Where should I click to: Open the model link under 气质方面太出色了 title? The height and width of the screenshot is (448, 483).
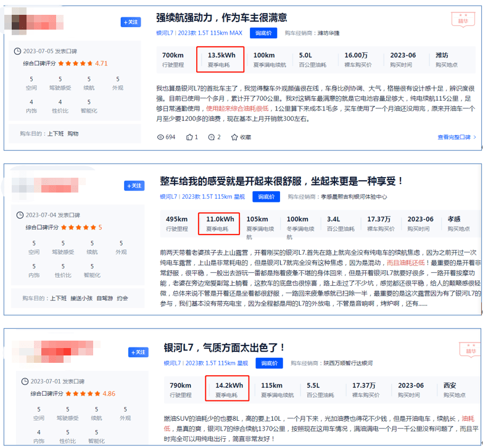(x=206, y=363)
